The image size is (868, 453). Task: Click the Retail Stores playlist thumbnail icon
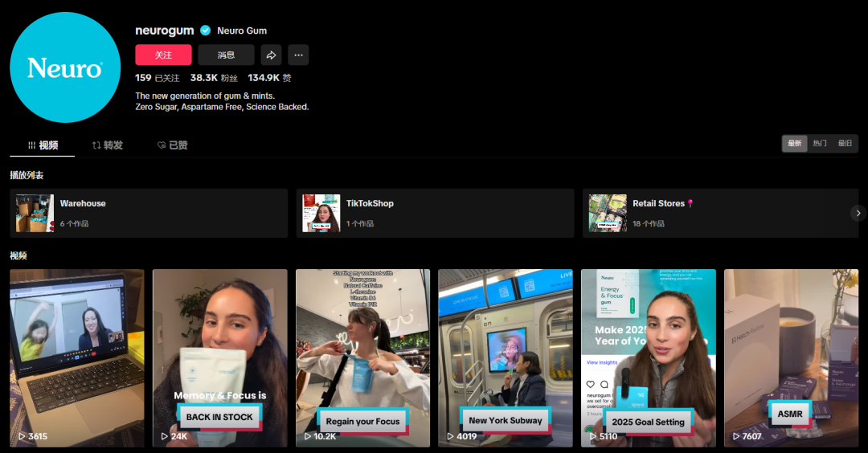[608, 213]
